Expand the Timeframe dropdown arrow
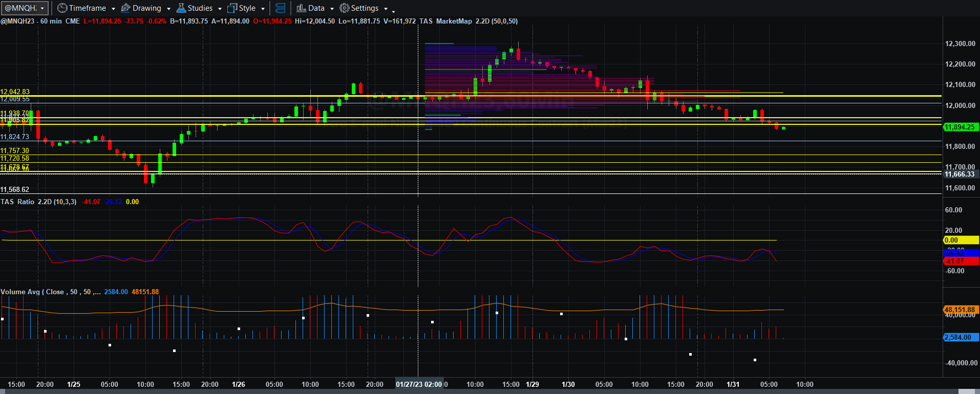980x394 pixels. point(113,9)
